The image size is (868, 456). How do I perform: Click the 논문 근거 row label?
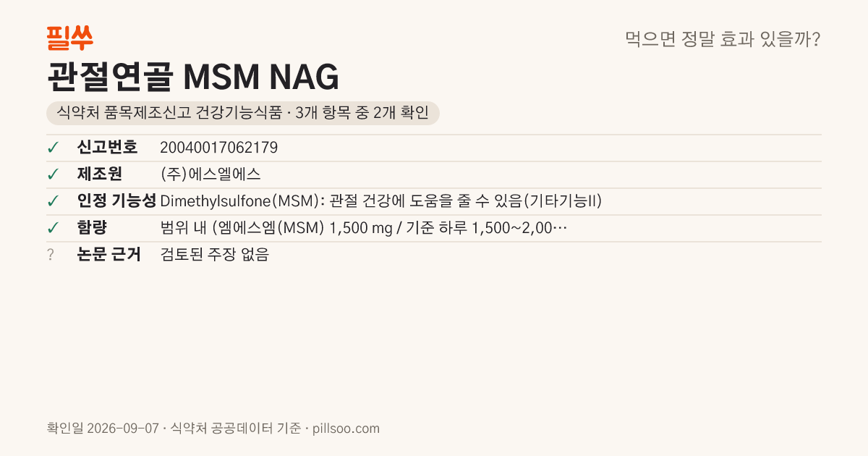pos(109,255)
